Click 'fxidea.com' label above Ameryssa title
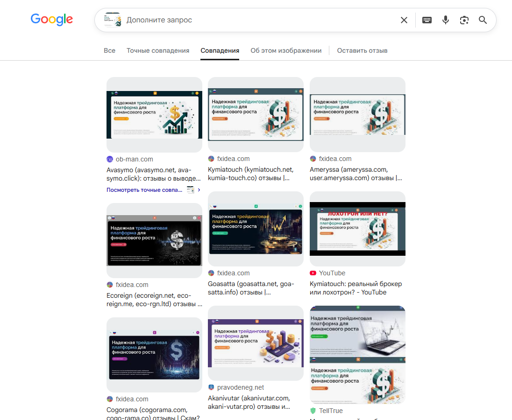 coord(335,159)
